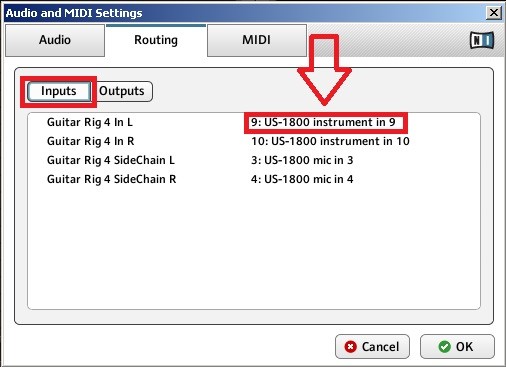
Task: Click the Cancel button
Action: (x=372, y=347)
